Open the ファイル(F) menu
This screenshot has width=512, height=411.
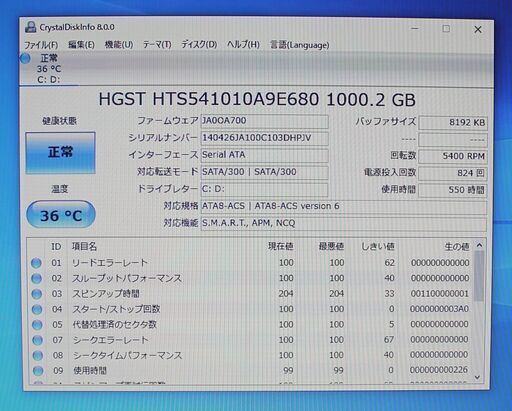pyautogui.click(x=41, y=45)
